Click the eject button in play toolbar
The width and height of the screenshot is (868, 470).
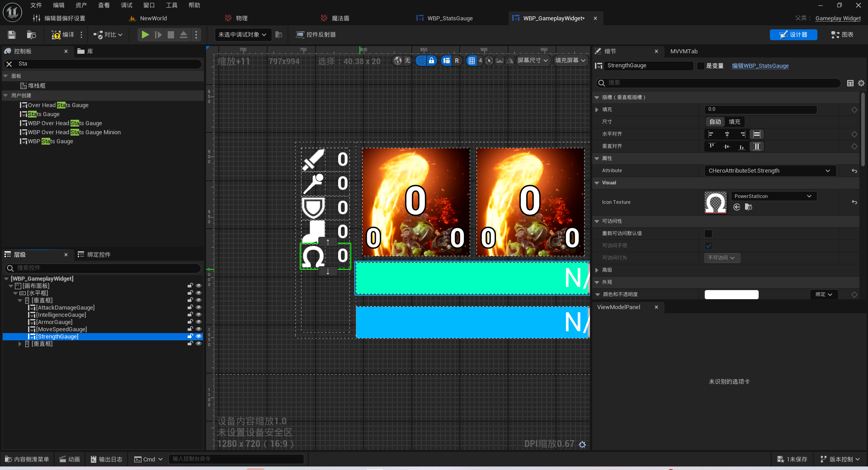point(184,35)
